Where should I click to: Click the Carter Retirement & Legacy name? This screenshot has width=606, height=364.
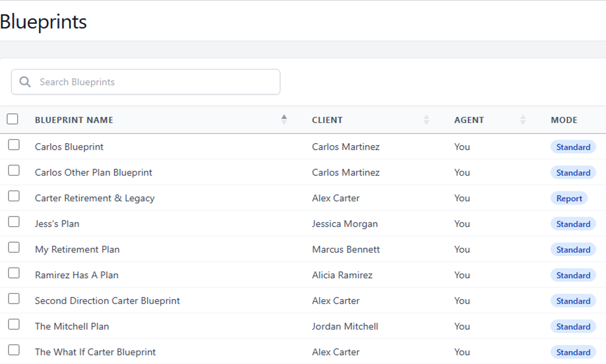click(95, 198)
